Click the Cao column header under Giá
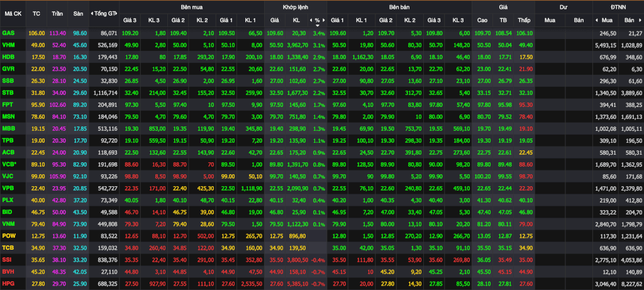 (x=482, y=20)
